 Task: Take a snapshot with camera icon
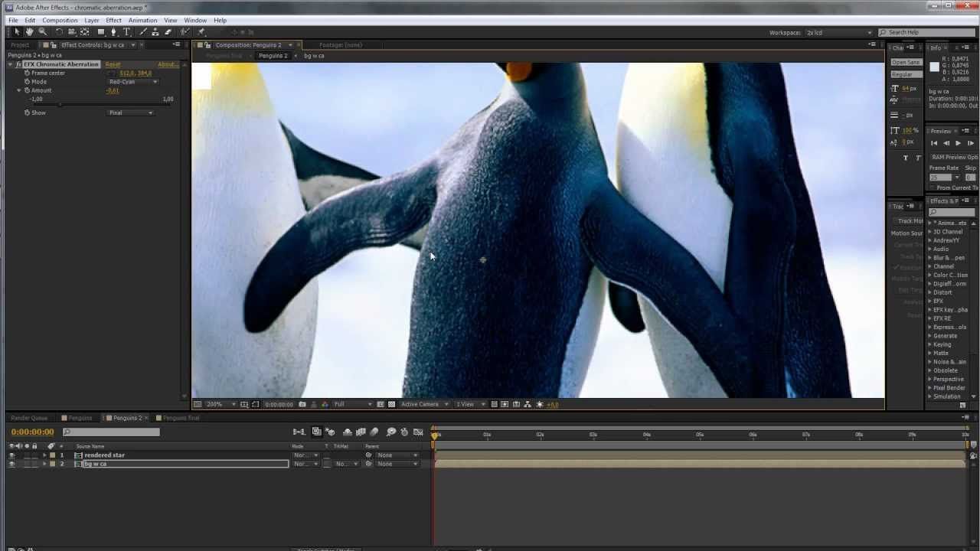point(302,404)
